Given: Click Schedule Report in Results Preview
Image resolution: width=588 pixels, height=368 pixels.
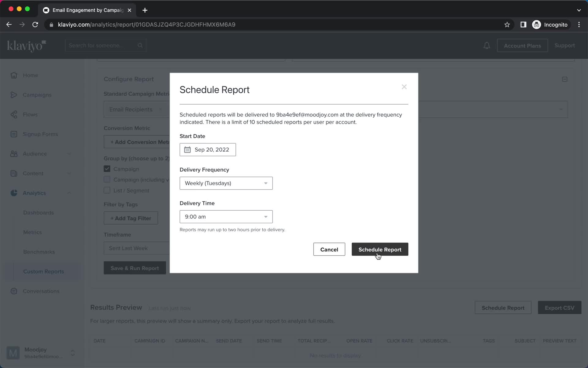Looking at the screenshot, I should [503, 308].
